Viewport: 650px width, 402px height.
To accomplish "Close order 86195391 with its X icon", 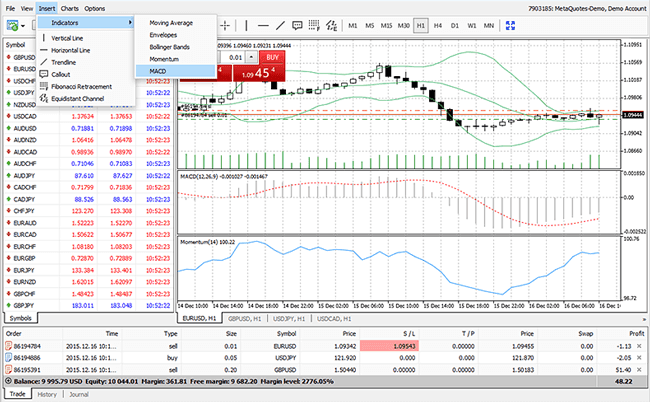I will click(x=639, y=370).
